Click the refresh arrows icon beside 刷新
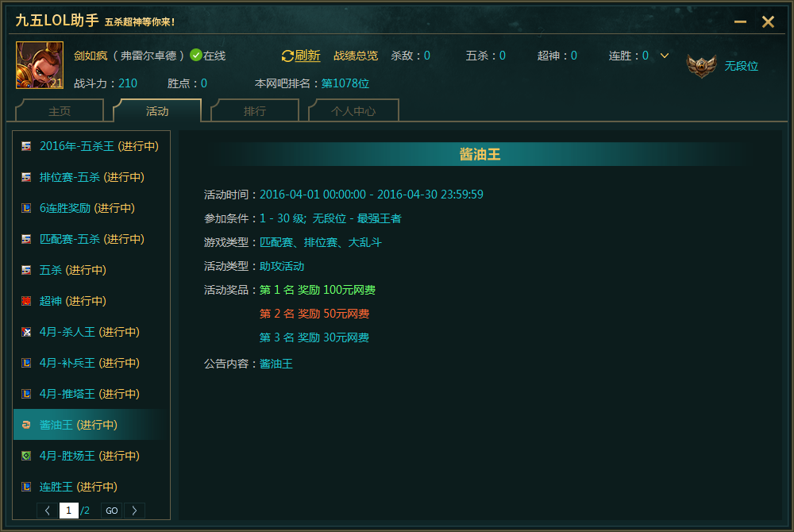The width and height of the screenshot is (794, 532). [287, 56]
